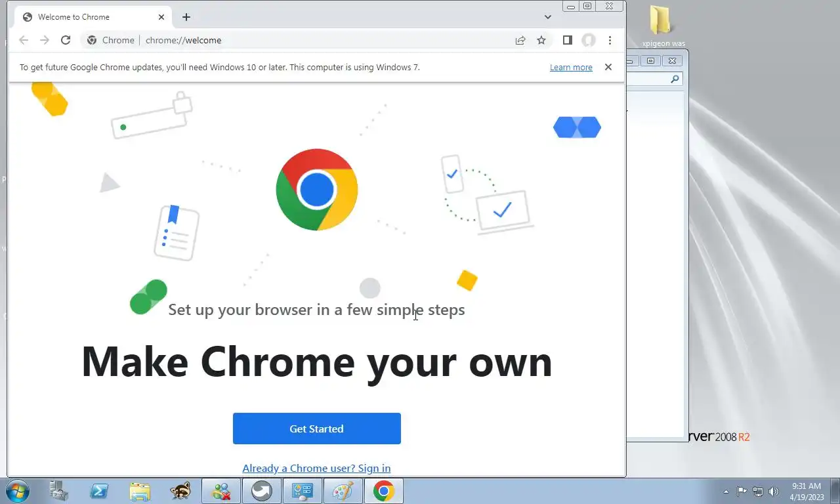This screenshot has height=504, width=840.
Task: Expand the tab search dropdown arrow
Action: point(548,17)
